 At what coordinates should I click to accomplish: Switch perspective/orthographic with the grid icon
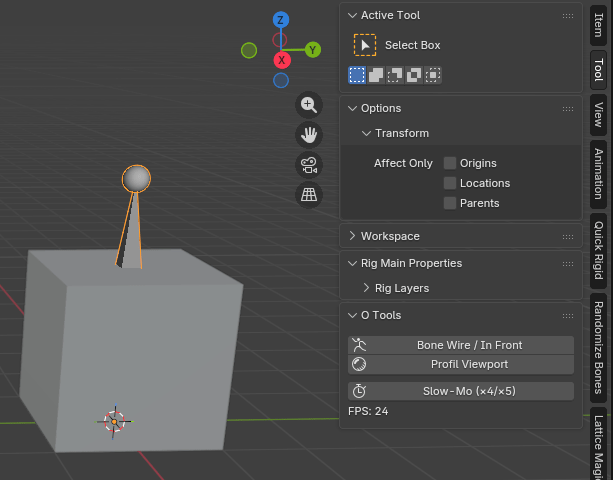pos(309,195)
